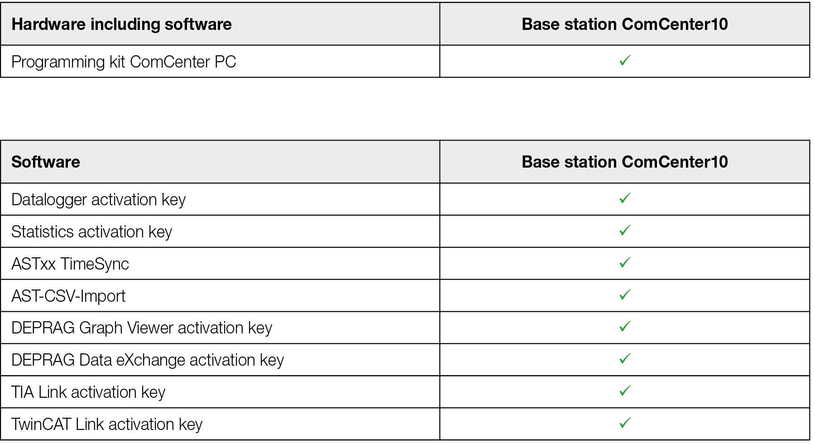Select the 'Programming kit ComCenter PC' row
Viewport: 815px width, 444px height.
(x=124, y=62)
